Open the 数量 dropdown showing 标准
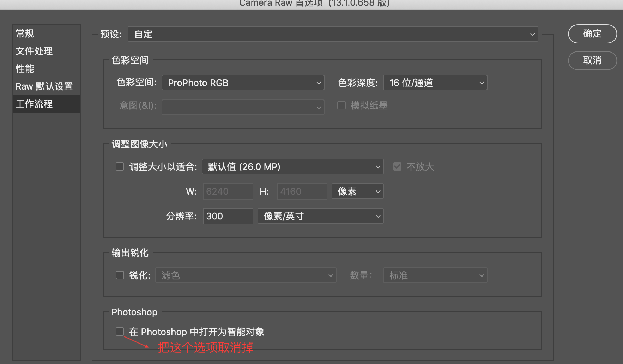Image resolution: width=623 pixels, height=364 pixels. coord(435,275)
